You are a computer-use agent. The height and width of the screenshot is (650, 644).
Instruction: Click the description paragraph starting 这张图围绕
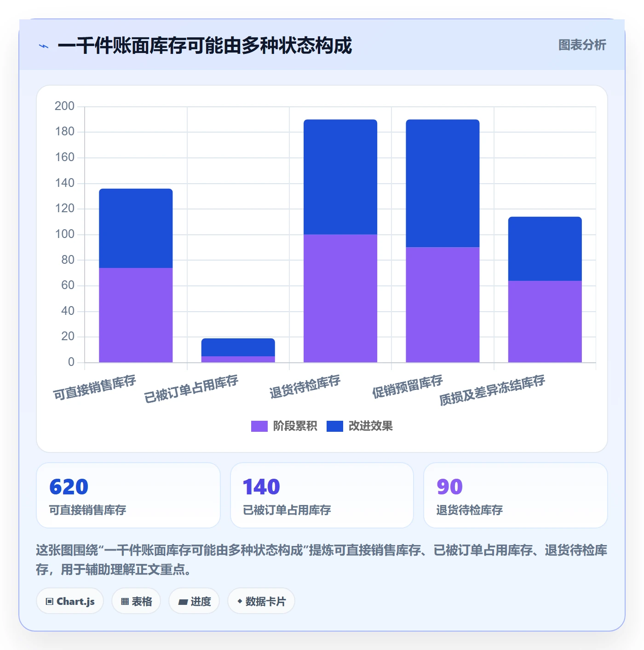[x=322, y=560]
